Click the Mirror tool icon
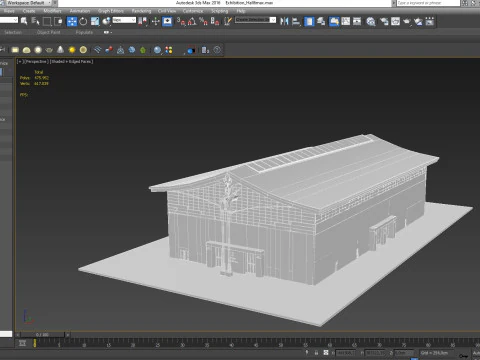Viewport: 480px width, 360px height. 284,21
